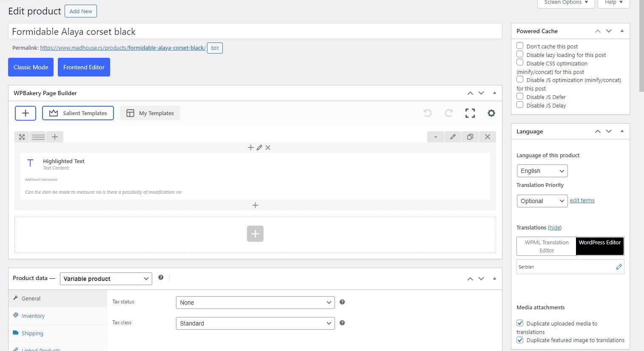Expand the Help dropdown tab

(613, 3)
